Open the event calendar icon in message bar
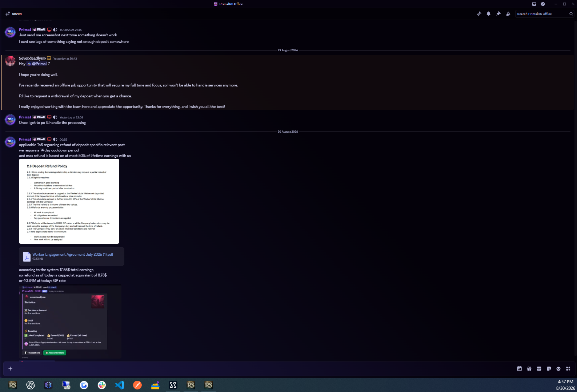Screen dimensions: 577x392 [520, 369]
